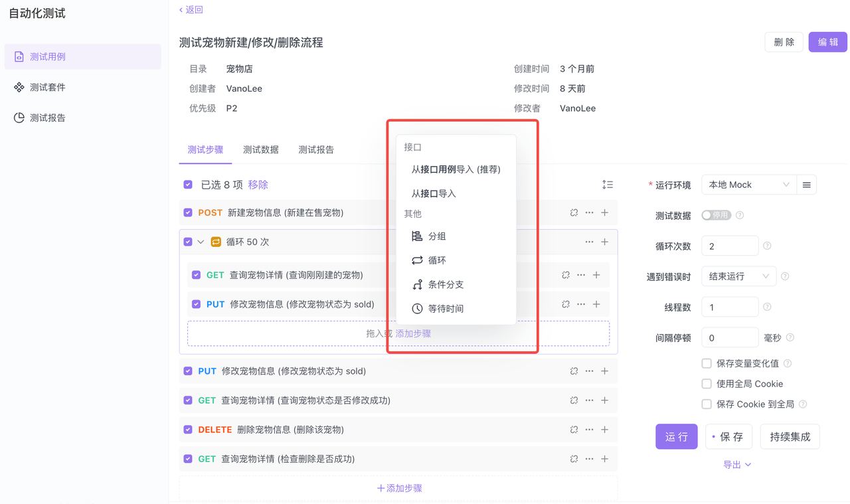Open the 测试报告 sidebar icon

pos(19,118)
